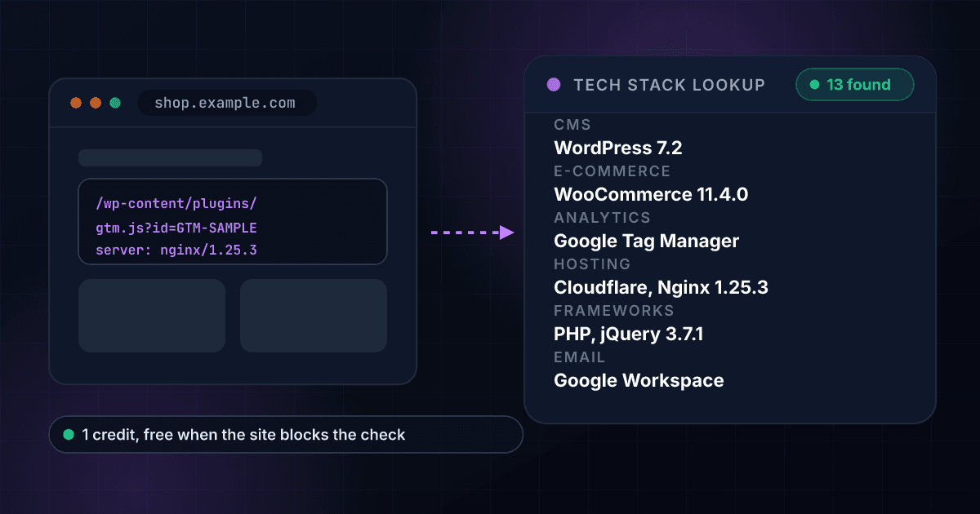Click the server: nginx/1.25.3 code line
Viewport: 980px width, 514px height.
(176, 250)
